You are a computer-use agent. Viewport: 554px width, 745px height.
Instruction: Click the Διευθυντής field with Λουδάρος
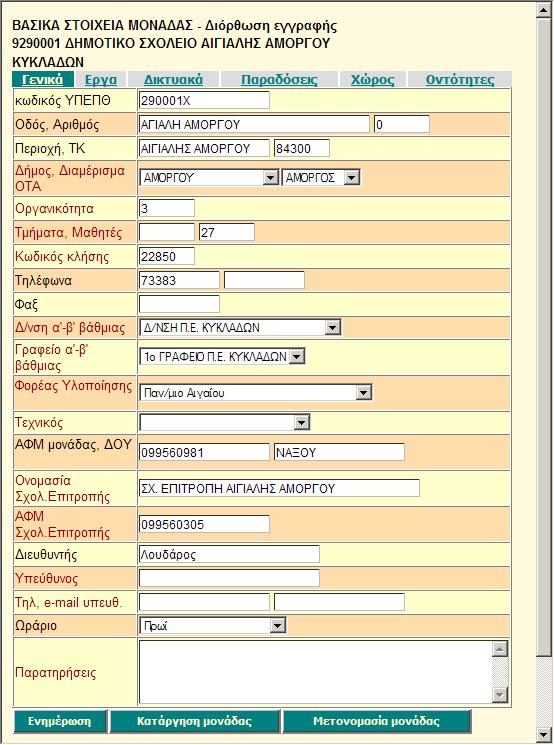[x=229, y=554]
